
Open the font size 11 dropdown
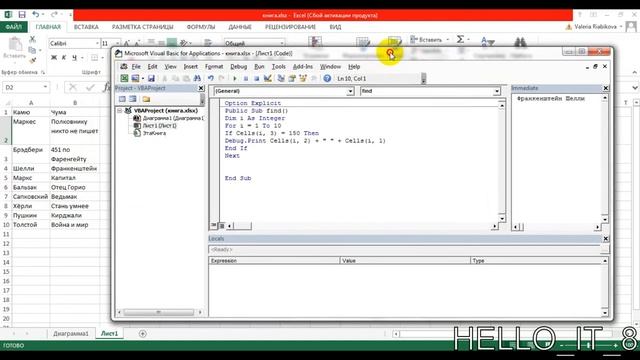[118, 43]
